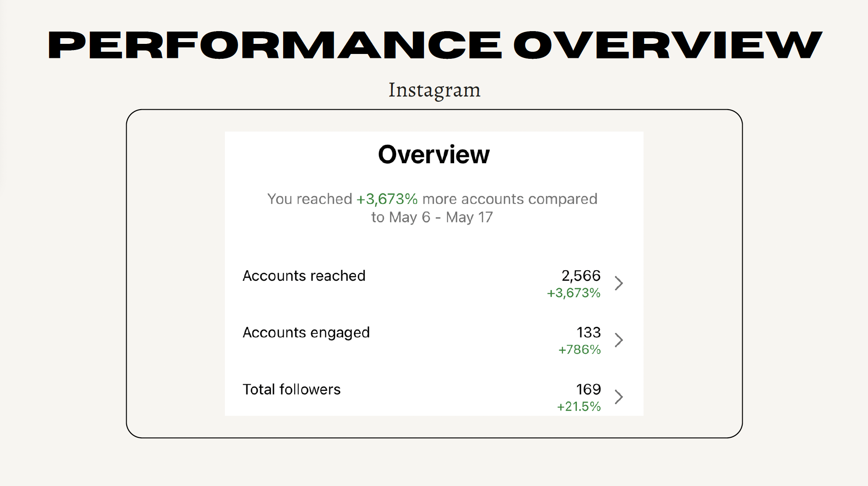Image resolution: width=868 pixels, height=486 pixels.
Task: Select the Accounts engaged label
Action: tap(306, 333)
